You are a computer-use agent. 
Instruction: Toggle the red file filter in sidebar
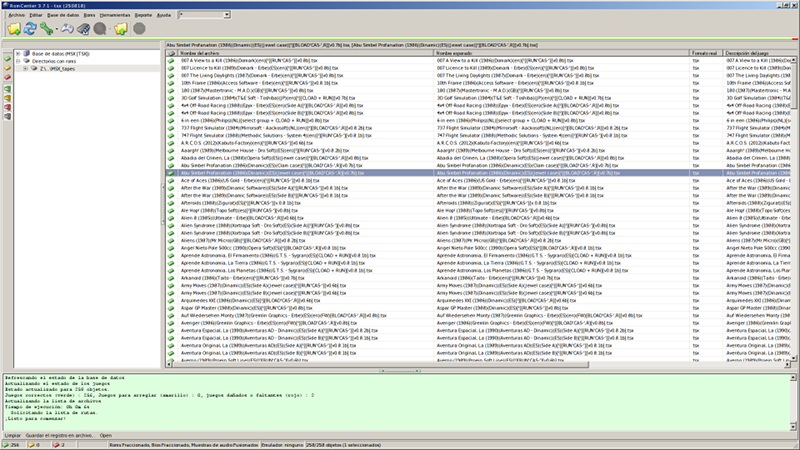7,107
